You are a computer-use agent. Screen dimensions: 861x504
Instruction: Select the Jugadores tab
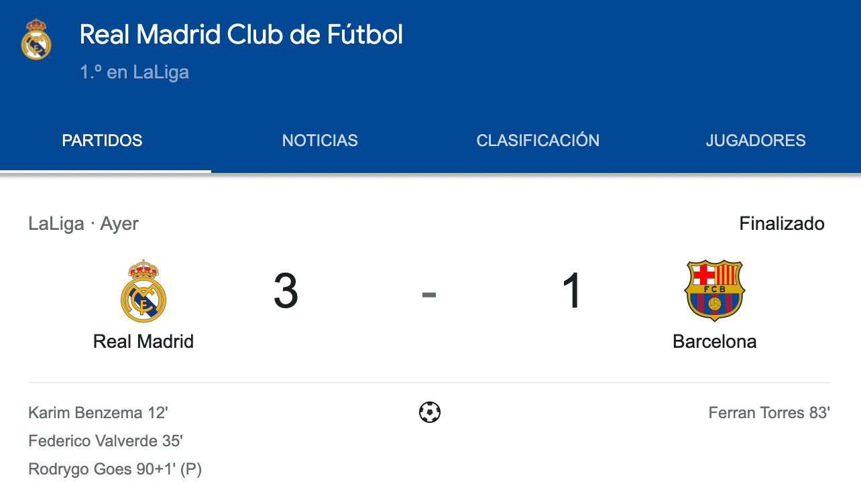pos(756,141)
